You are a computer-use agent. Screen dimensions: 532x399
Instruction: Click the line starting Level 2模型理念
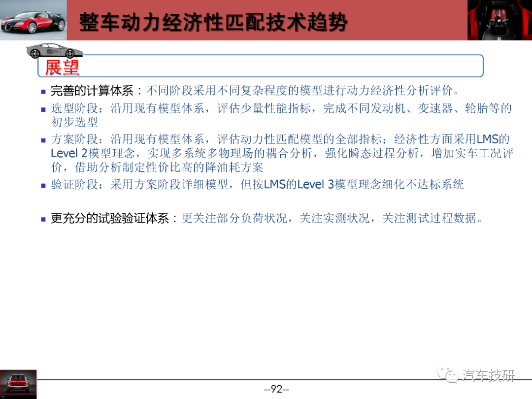282,153
